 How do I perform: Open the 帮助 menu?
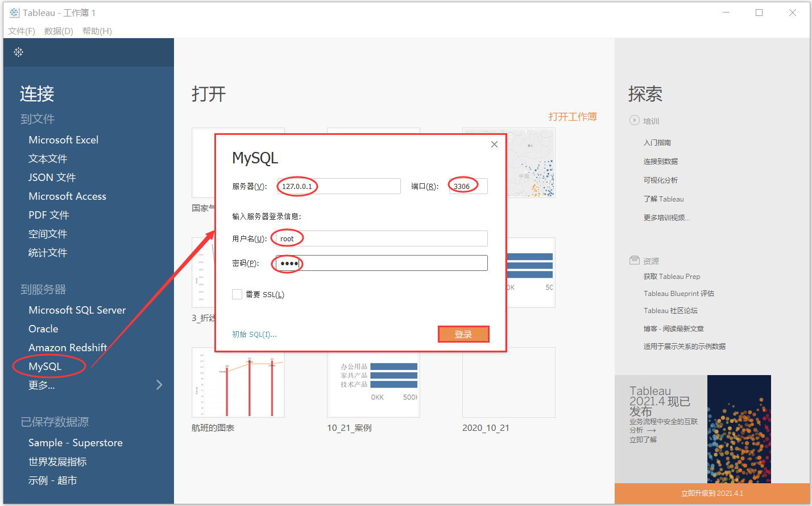[x=97, y=31]
